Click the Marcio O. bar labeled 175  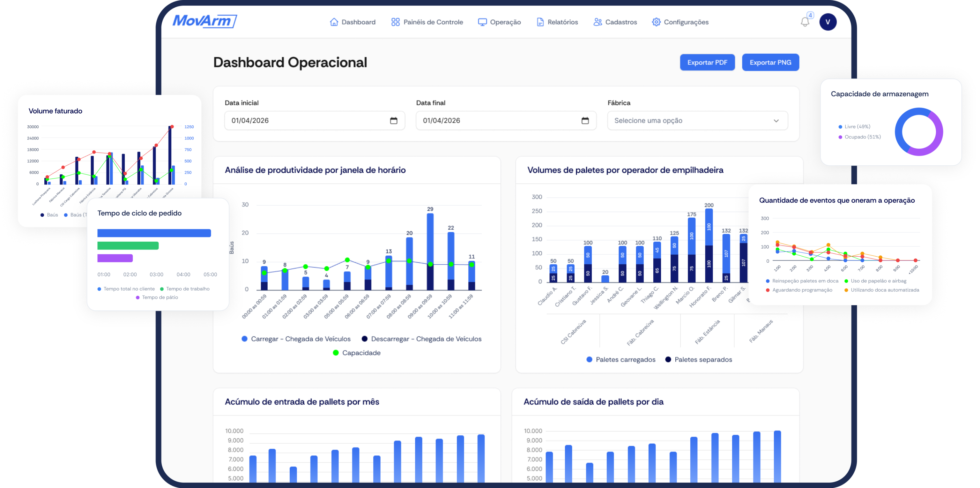point(692,250)
